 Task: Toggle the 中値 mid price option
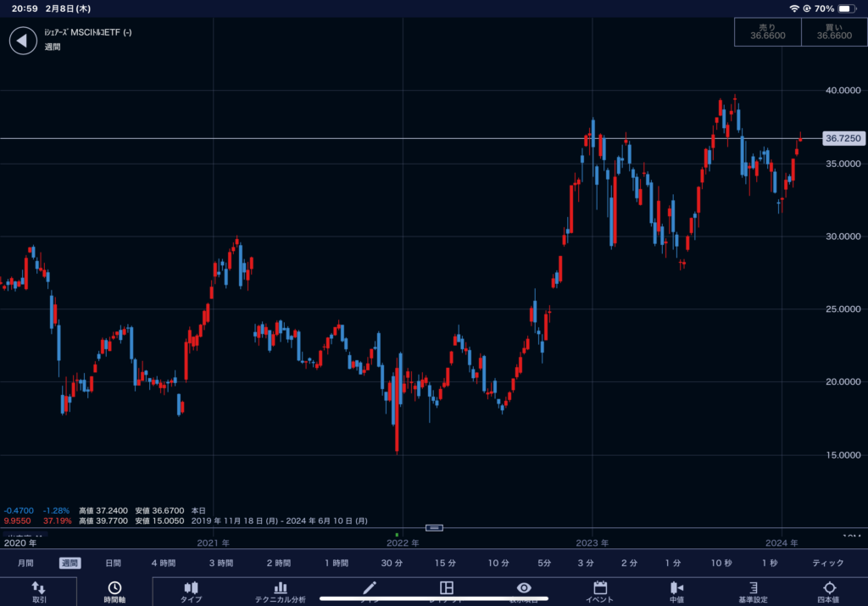coord(676,592)
